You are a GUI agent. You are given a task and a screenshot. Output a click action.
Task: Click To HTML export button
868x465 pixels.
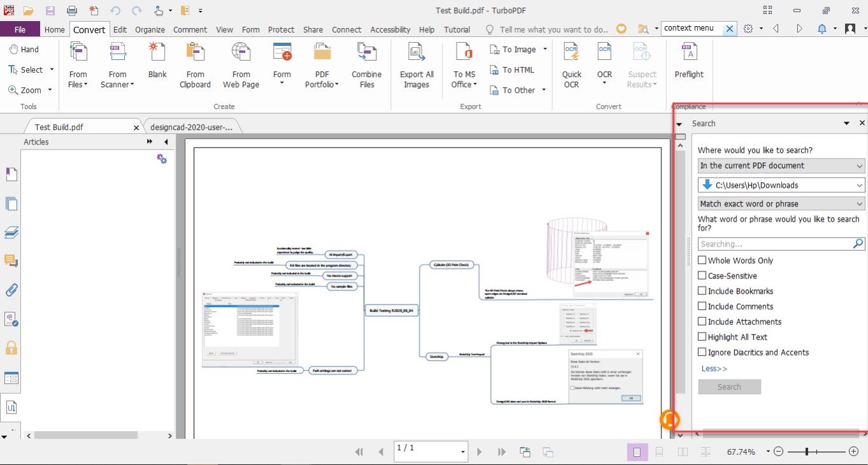coord(512,69)
